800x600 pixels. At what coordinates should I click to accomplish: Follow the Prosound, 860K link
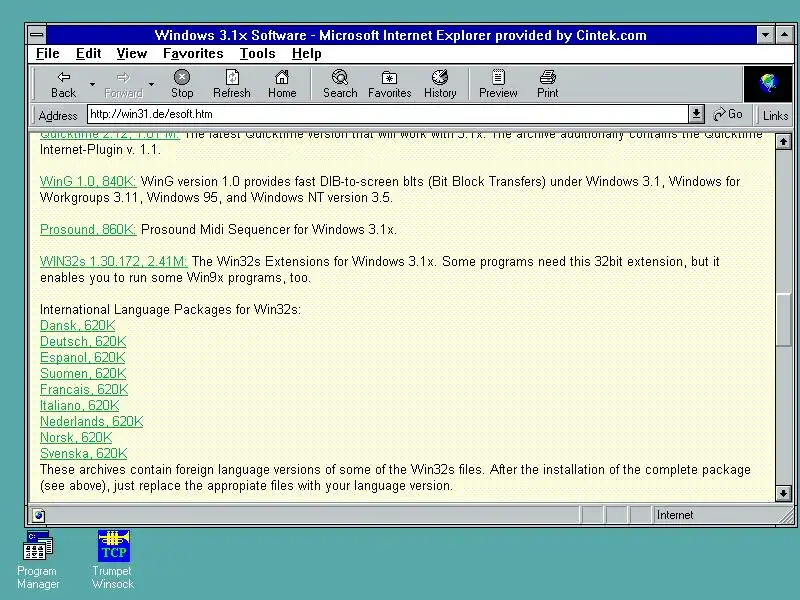(x=88, y=230)
